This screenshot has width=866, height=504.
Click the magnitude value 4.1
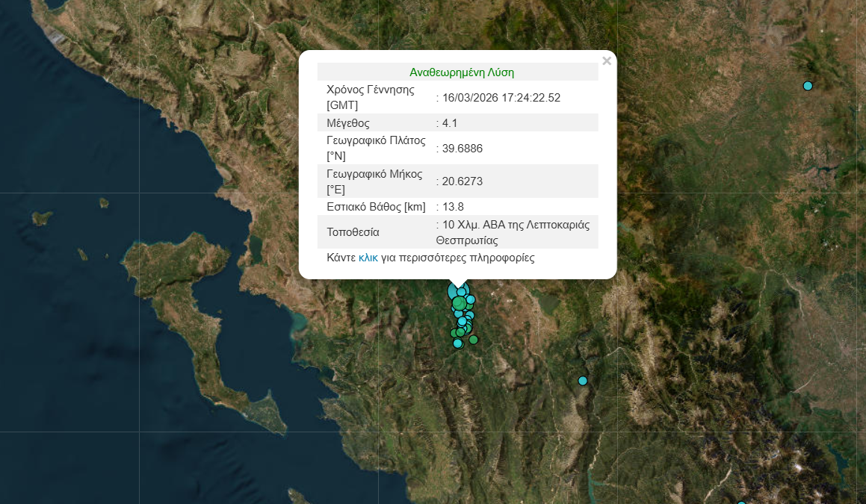[x=450, y=122]
